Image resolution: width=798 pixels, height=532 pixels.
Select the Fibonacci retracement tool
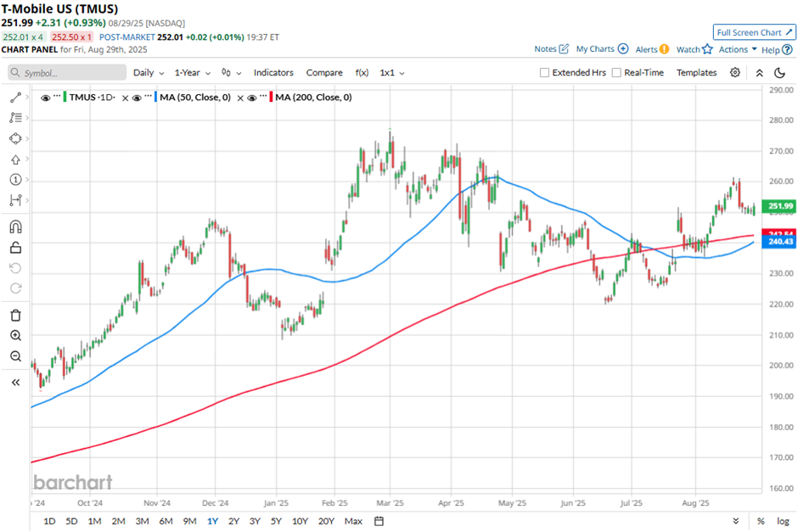click(x=15, y=118)
